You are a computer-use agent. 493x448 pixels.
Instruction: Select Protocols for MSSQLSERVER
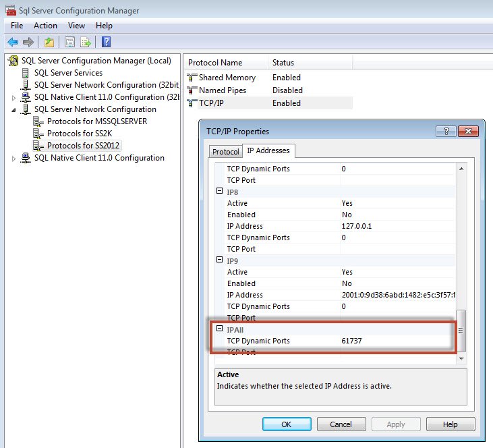[x=97, y=121]
